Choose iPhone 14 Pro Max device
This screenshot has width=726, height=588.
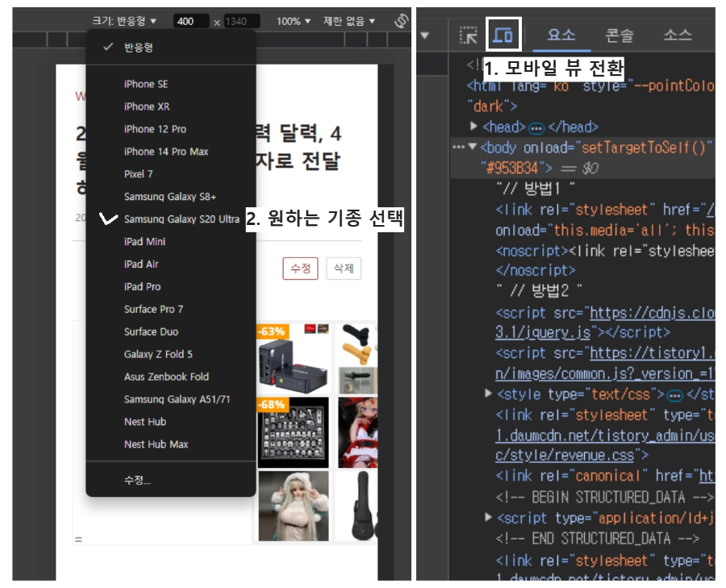click(171, 152)
